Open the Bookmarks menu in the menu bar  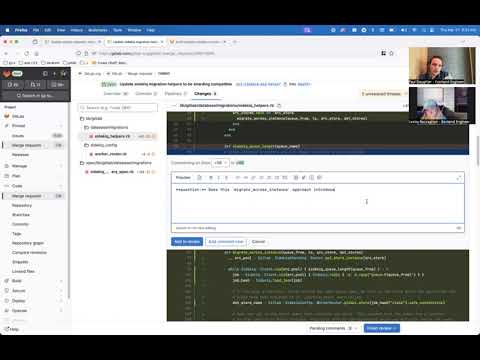pyautogui.click(x=98, y=30)
